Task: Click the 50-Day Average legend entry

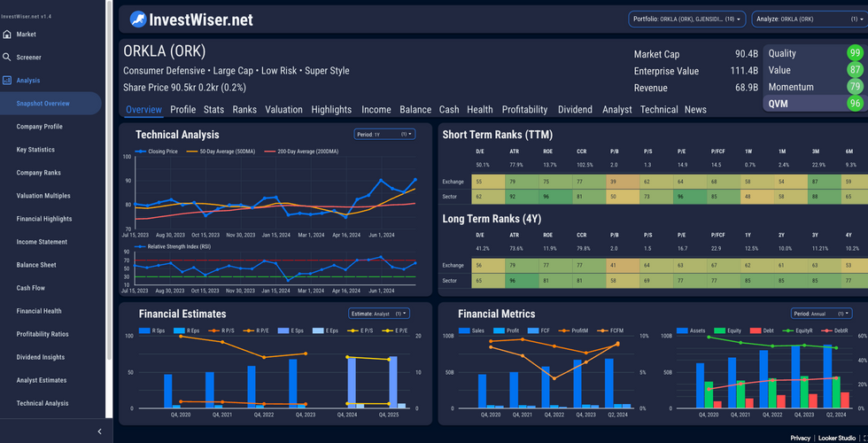Action: point(221,152)
